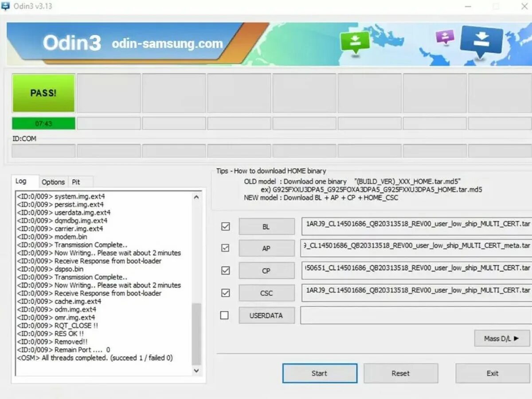
Task: Click the 'Odin3 v3.13' window title
Action: click(33, 7)
